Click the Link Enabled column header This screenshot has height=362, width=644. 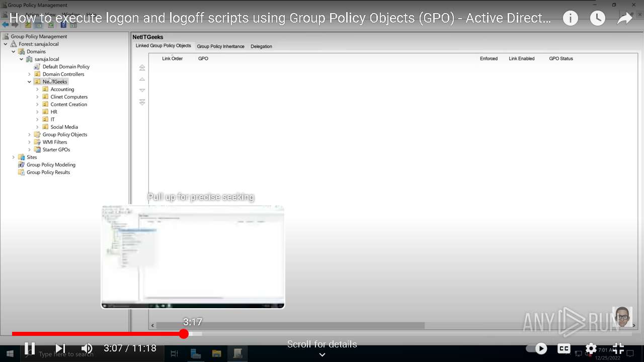(x=521, y=59)
